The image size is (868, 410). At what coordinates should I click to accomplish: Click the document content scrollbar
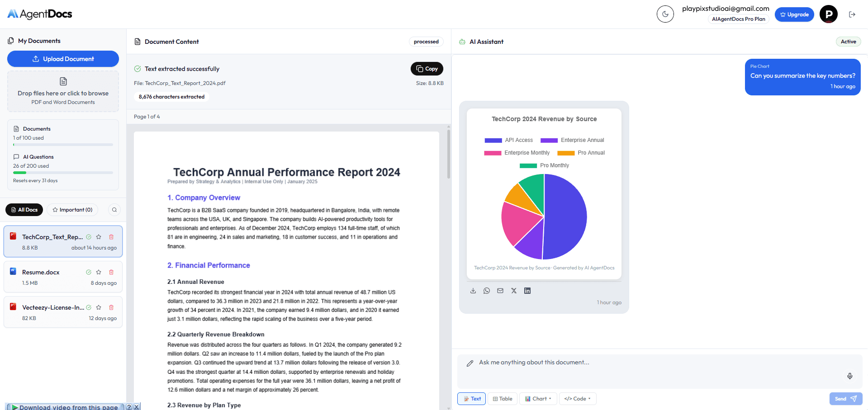point(449,154)
